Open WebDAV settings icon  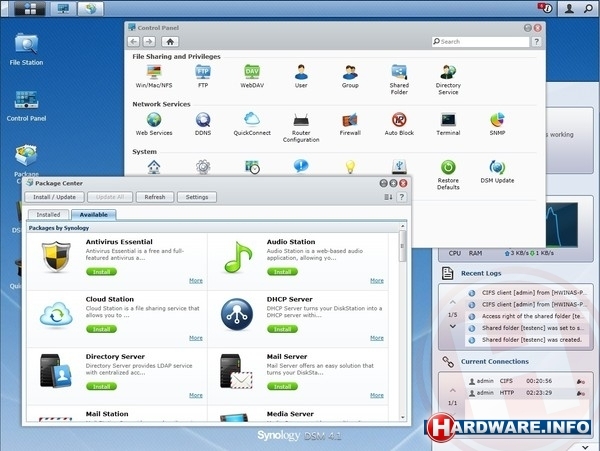coord(252,76)
